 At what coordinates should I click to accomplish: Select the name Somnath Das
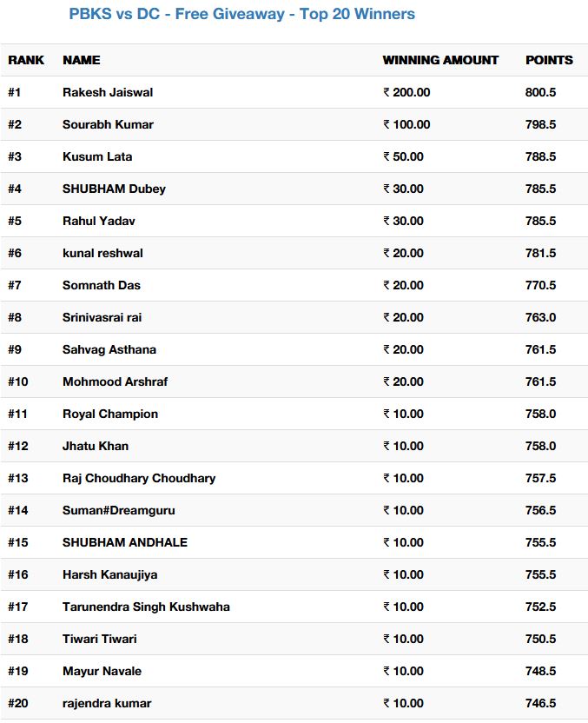click(102, 285)
